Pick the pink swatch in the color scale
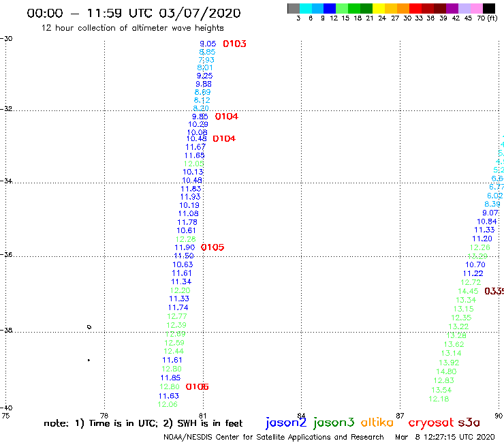504x443 pixels. point(476,8)
